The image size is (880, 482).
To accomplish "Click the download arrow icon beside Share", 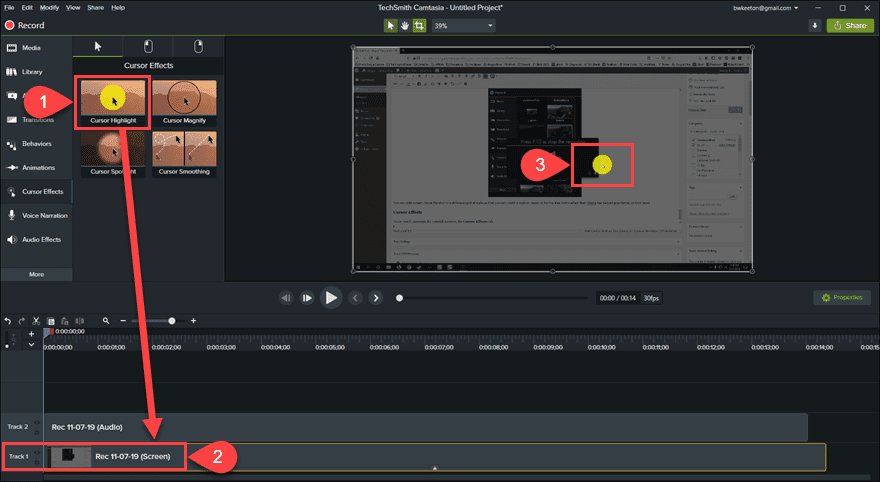I will click(x=815, y=25).
